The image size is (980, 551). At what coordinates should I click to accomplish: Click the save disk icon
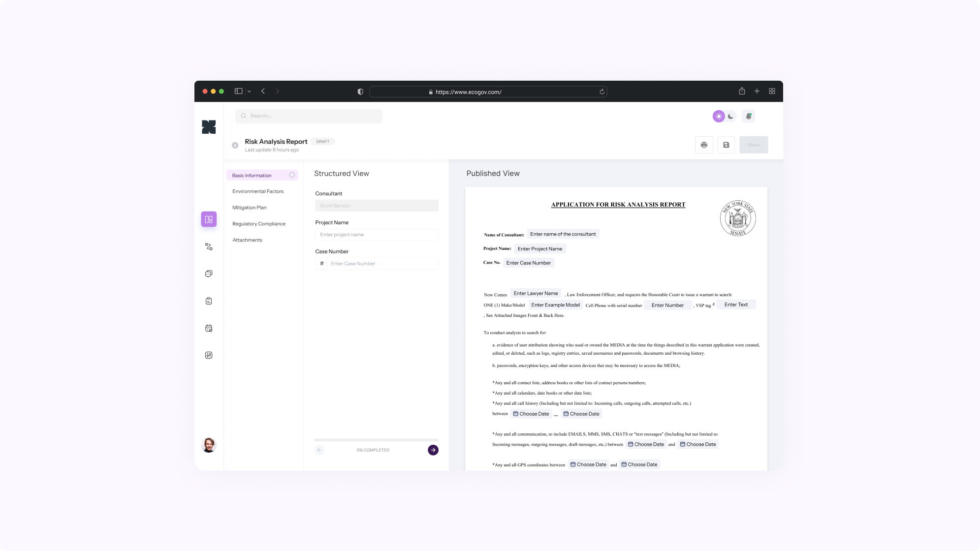[x=726, y=145]
